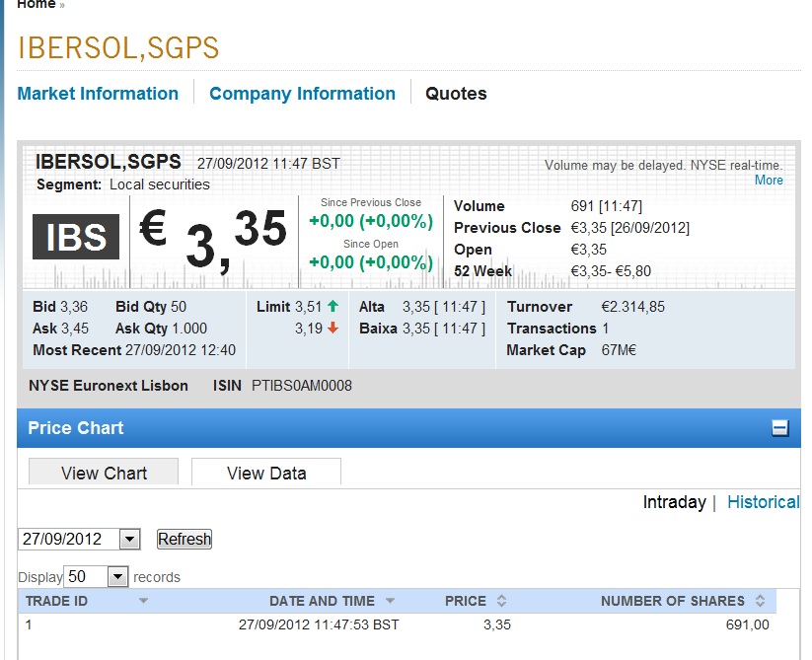
Task: Switch to the View Chart tab
Action: click(104, 473)
